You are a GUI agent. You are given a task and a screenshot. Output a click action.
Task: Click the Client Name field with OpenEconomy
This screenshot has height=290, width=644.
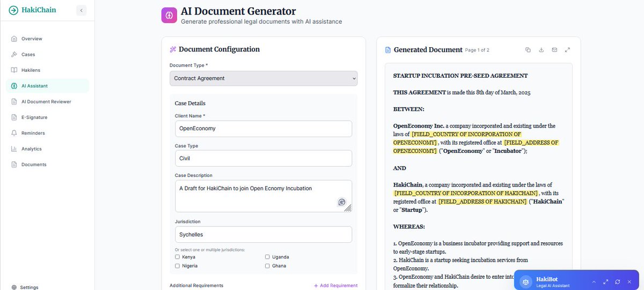[264, 129]
